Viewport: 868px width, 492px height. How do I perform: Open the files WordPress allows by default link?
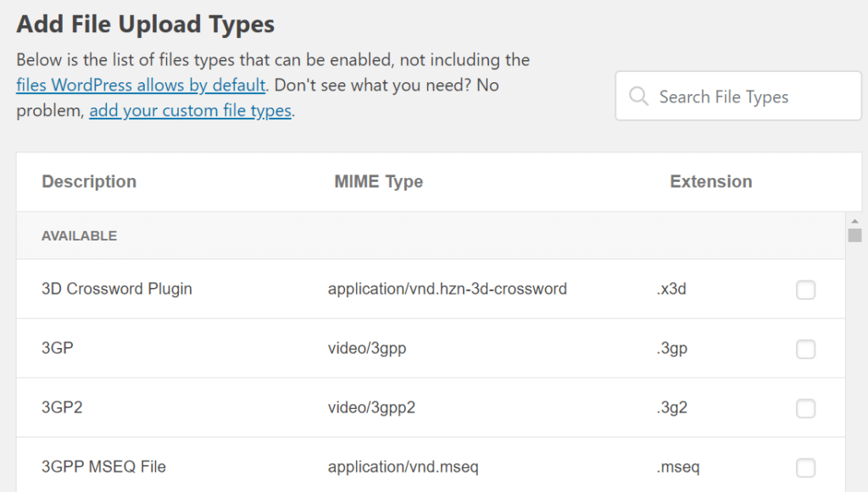pos(141,85)
